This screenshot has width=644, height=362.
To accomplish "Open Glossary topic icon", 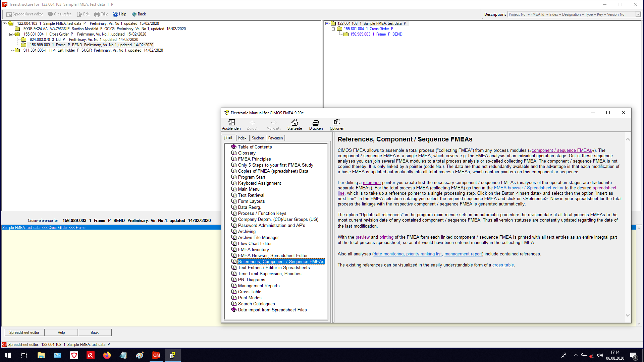I will pyautogui.click(x=234, y=153).
